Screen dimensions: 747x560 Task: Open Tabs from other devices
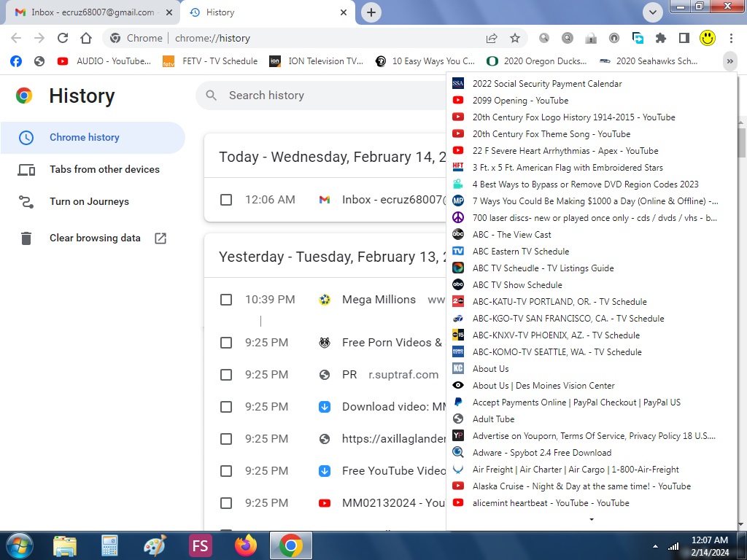(x=93, y=169)
